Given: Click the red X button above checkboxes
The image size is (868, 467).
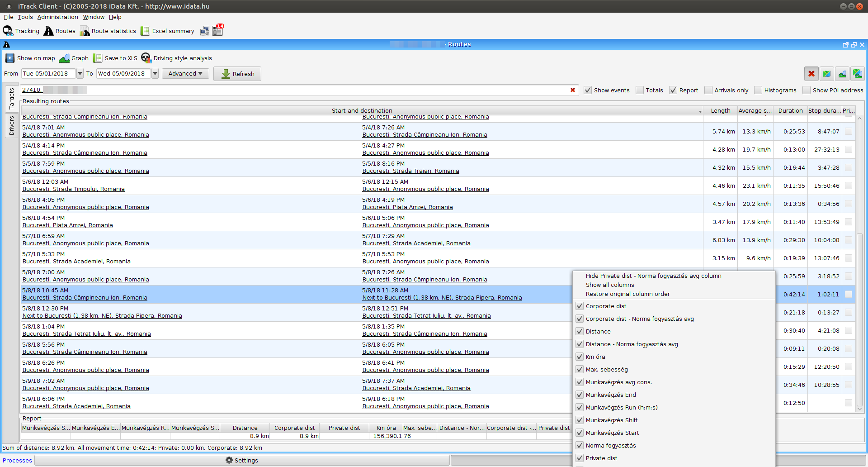Looking at the screenshot, I should coord(811,74).
